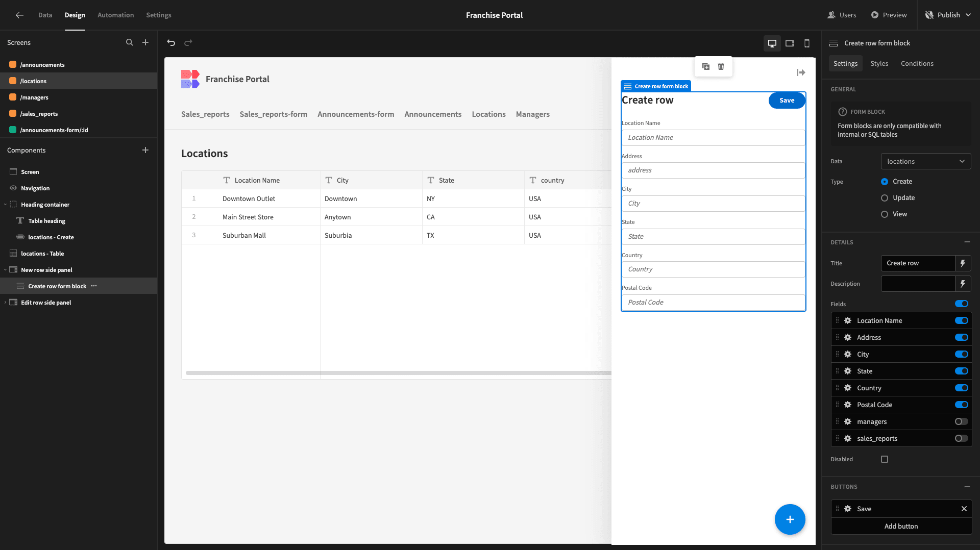Switch to desktop preview size

point(772,43)
